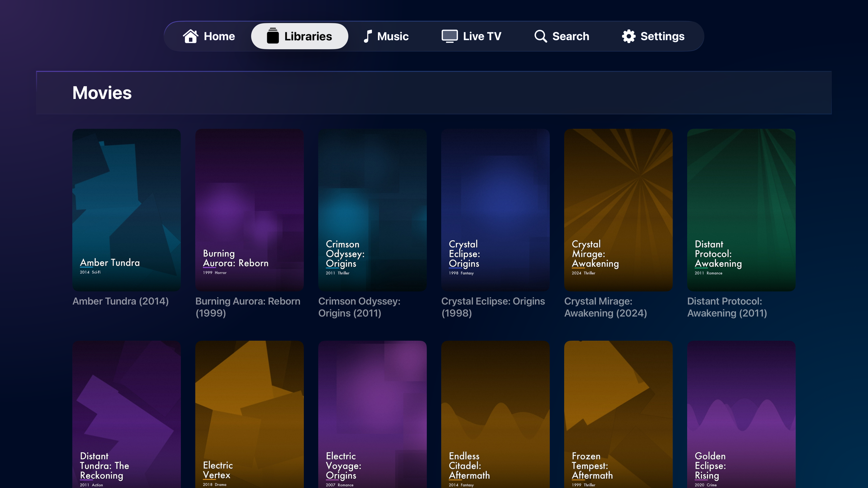868x488 pixels.
Task: Select the Distant Tundra: The Reckoning poster
Action: click(x=126, y=414)
